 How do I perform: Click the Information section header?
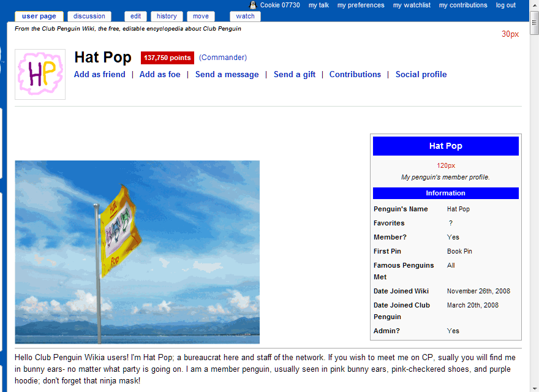(x=445, y=194)
